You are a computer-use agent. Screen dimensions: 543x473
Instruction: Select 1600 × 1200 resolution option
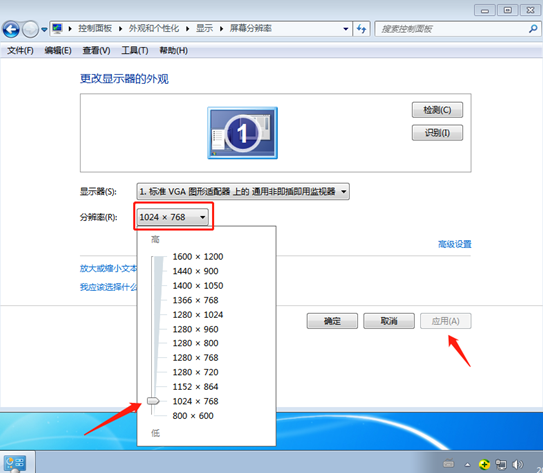coord(198,257)
